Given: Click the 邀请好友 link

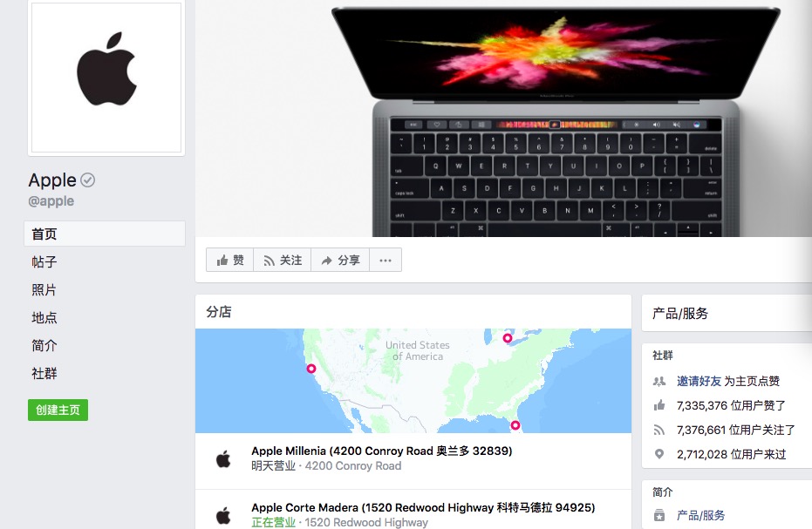Looking at the screenshot, I should tap(699, 382).
